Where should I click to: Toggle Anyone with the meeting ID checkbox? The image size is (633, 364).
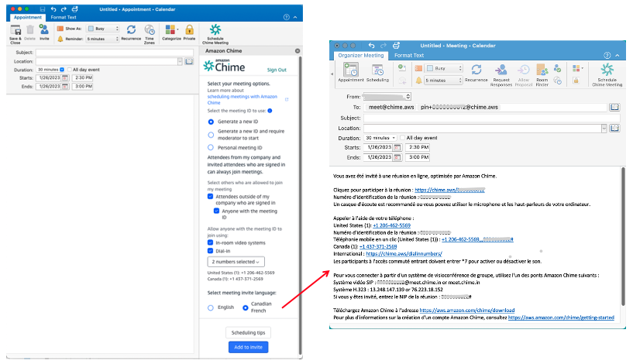tap(216, 211)
